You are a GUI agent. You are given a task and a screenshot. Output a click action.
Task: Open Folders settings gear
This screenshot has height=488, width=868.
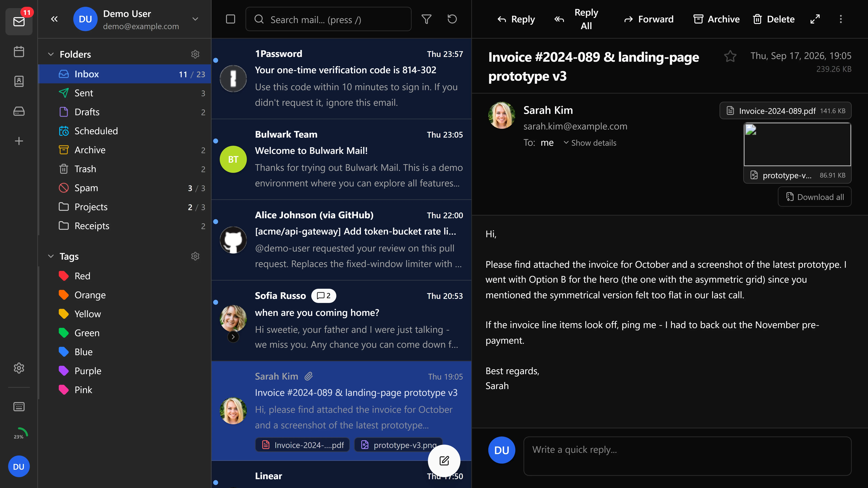coord(195,54)
